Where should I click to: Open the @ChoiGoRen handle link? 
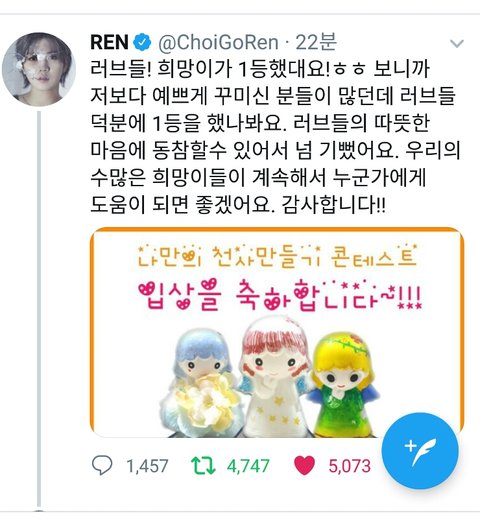click(218, 43)
